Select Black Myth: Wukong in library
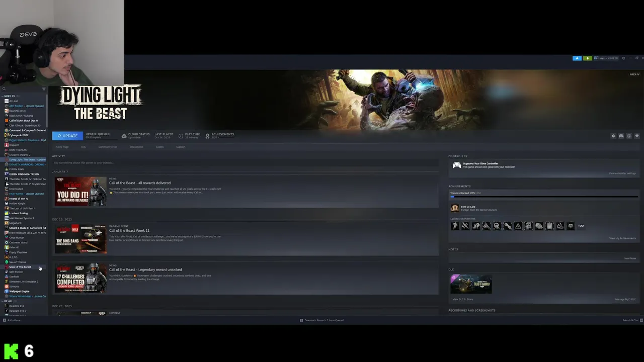The width and height of the screenshot is (644, 362). pyautogui.click(x=21, y=116)
